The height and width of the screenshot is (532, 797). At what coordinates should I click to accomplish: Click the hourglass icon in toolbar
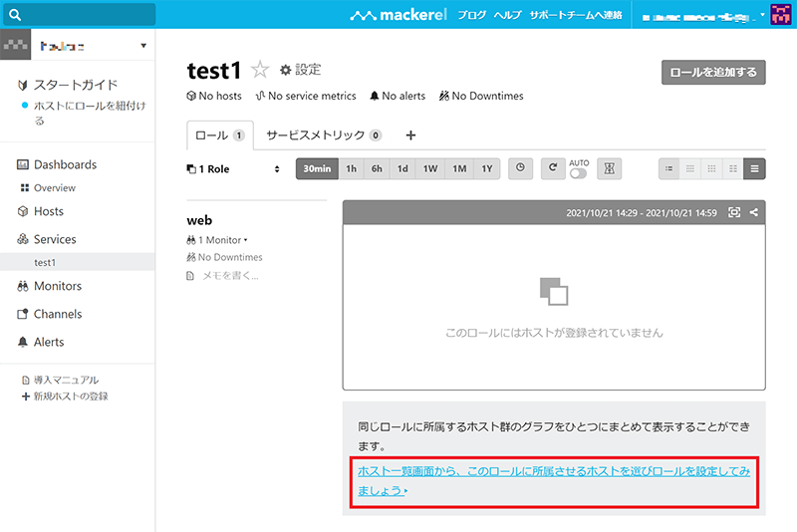(x=610, y=168)
